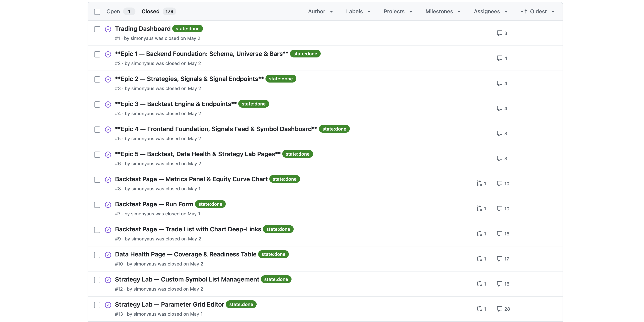Click closed status icon for Epic 3 issue

[x=108, y=105]
